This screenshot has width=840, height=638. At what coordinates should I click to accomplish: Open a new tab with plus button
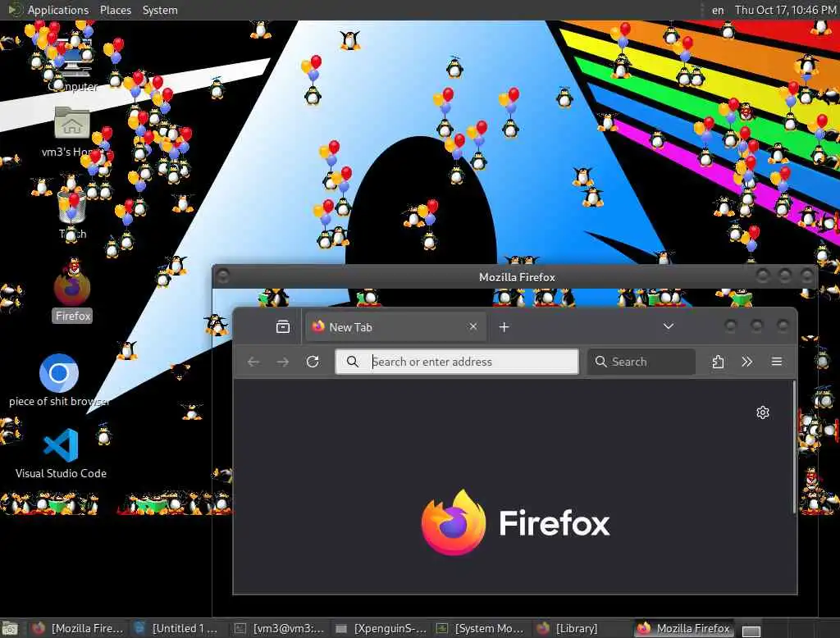tap(504, 326)
